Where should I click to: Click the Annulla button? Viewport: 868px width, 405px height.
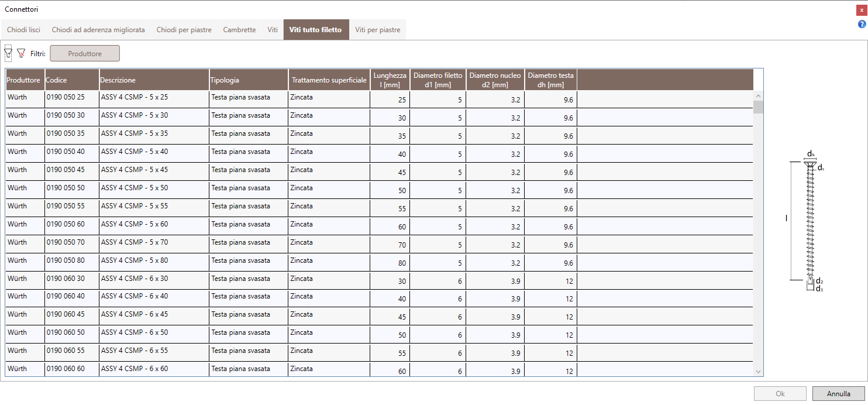coord(838,394)
